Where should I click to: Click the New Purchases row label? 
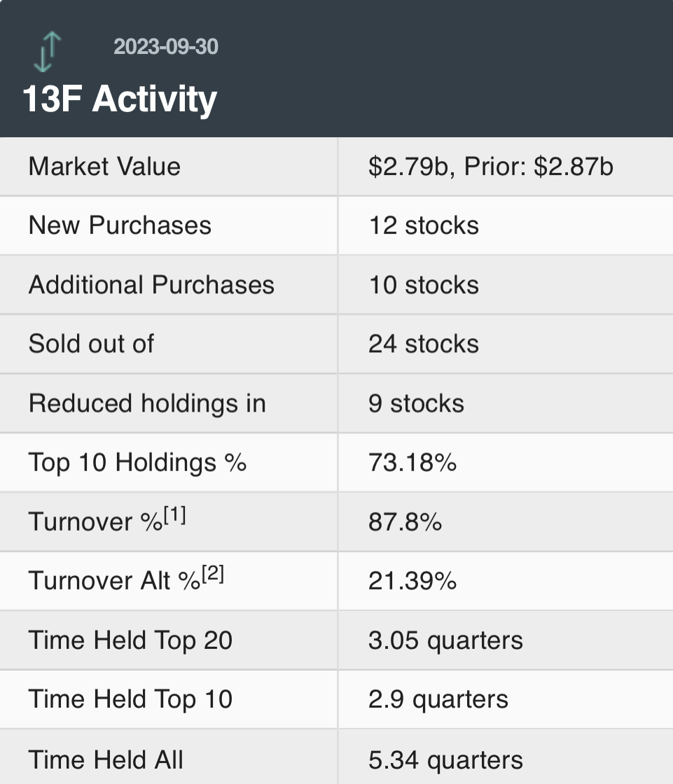point(120,225)
